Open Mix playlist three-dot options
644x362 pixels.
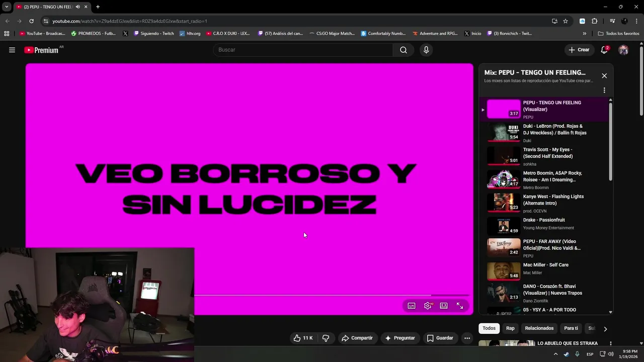click(604, 90)
